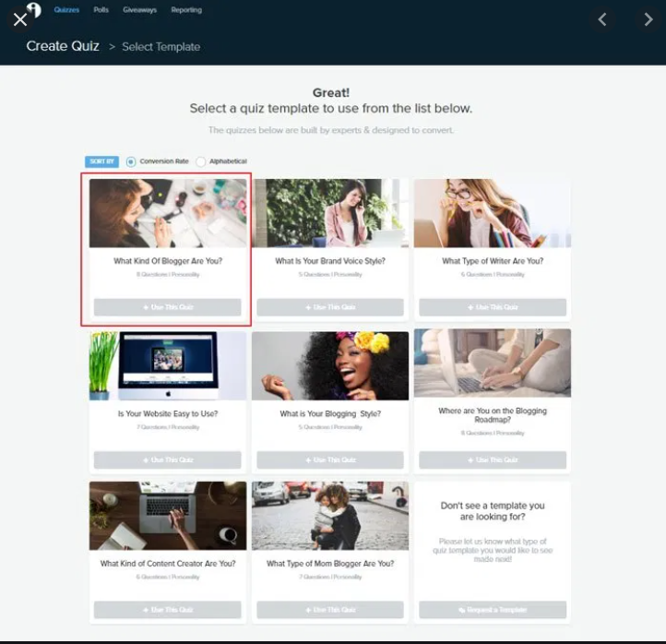The width and height of the screenshot is (666, 644).
Task: Open the Blogging Roadmap laptop thumbnail
Action: tap(493, 363)
